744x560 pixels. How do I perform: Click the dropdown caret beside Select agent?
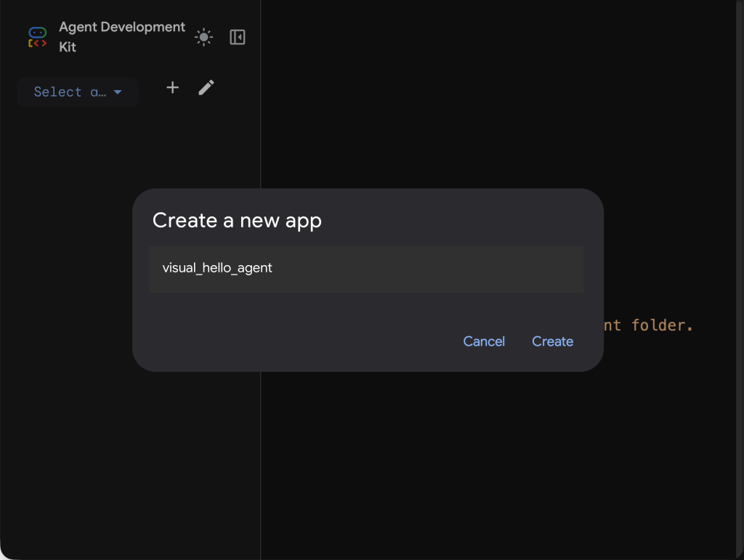[118, 92]
